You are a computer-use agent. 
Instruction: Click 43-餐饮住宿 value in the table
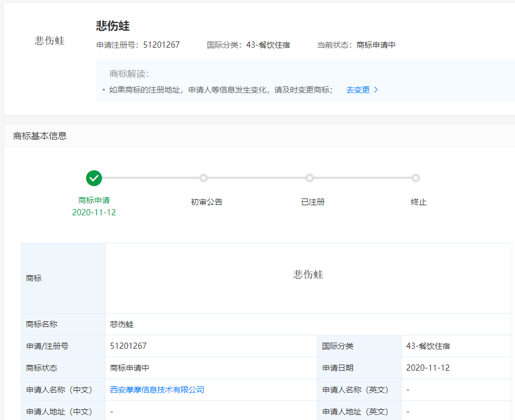click(x=427, y=346)
